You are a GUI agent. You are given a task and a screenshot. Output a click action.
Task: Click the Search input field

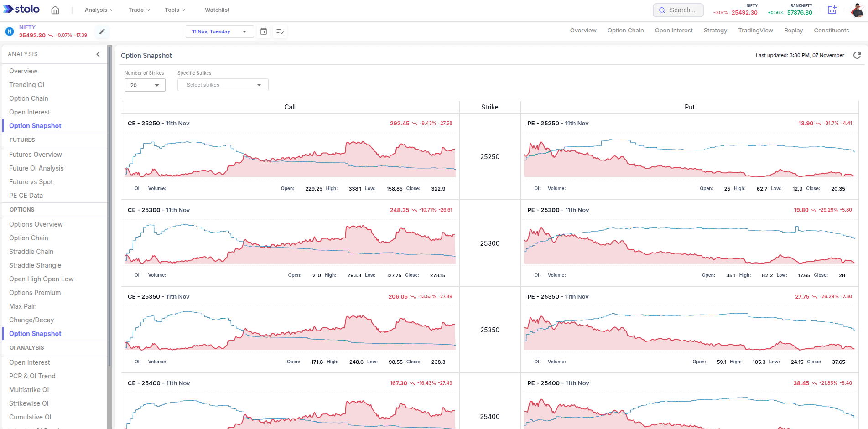click(678, 10)
